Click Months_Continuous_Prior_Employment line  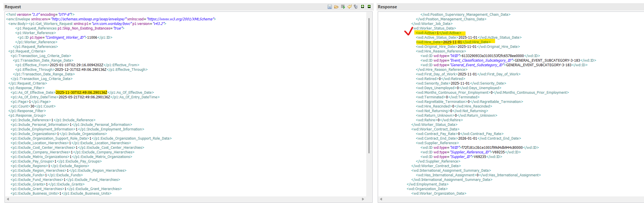pos(492,92)
